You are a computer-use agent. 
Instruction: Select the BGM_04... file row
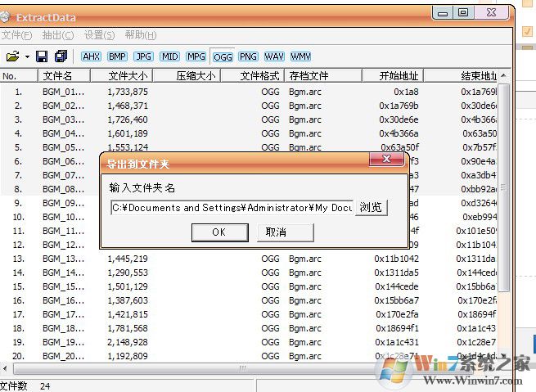coord(248,133)
